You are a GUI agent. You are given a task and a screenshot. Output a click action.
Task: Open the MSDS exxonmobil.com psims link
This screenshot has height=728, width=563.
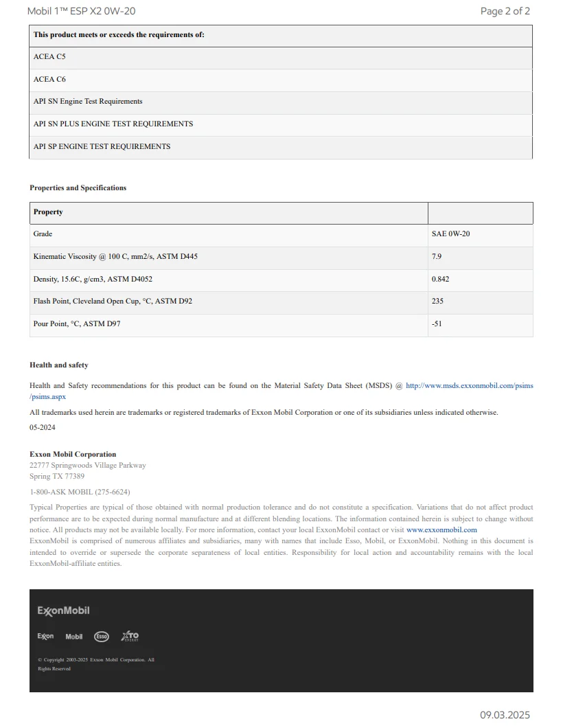(x=469, y=385)
